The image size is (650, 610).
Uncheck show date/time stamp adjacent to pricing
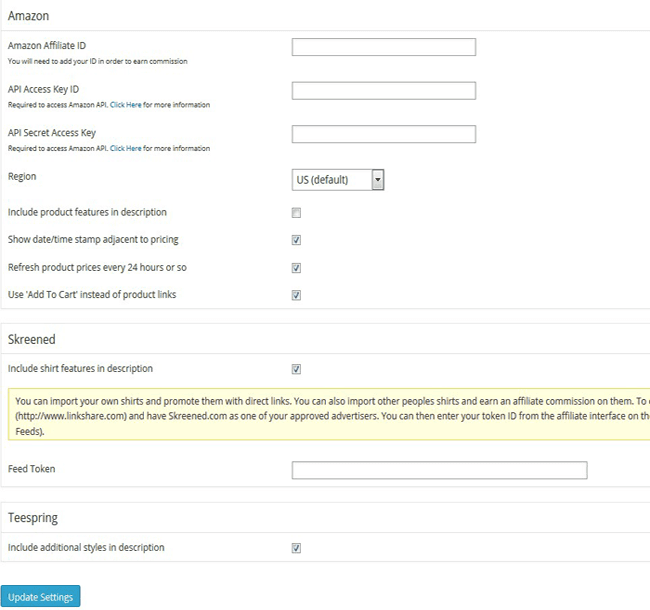(x=296, y=240)
